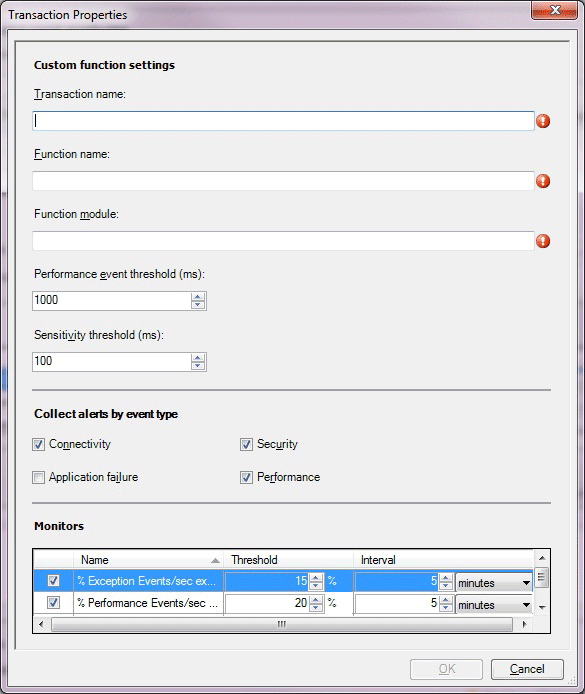Click the monitors horizontal scroll right arrow
Screen dimensions: 585x694
point(525,625)
